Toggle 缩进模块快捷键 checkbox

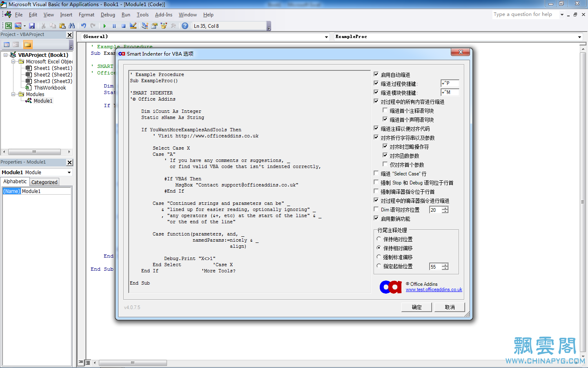[376, 92]
